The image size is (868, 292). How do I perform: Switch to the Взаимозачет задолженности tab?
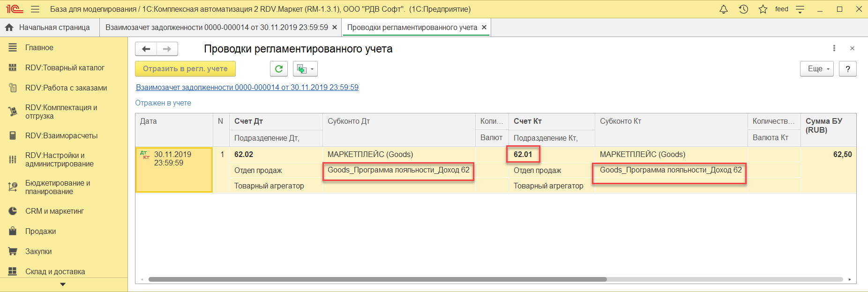[217, 27]
